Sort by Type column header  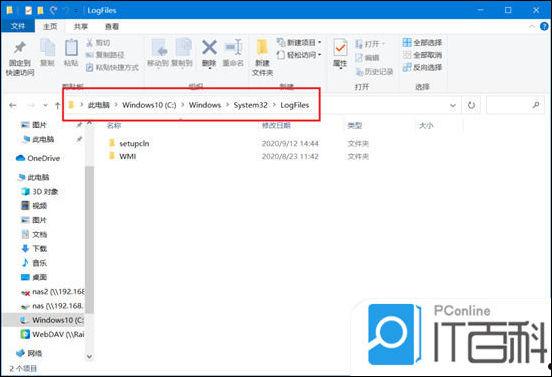355,125
